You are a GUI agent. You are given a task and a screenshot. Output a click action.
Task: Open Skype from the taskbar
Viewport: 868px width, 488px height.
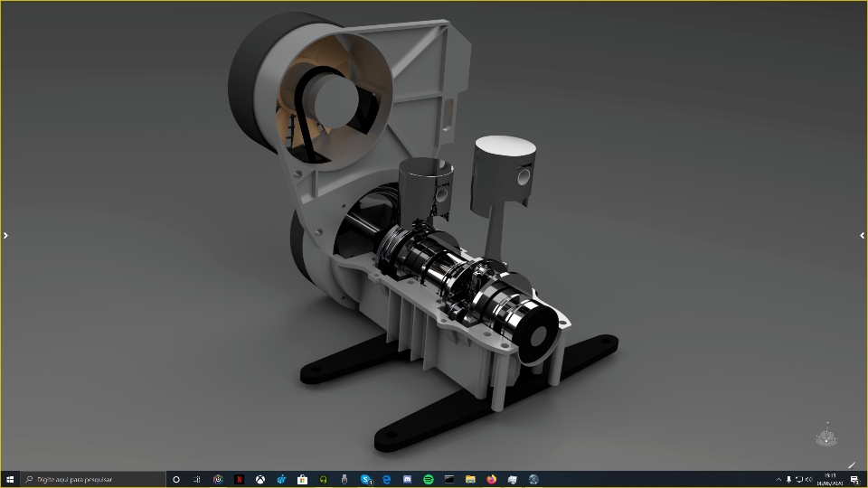point(366,479)
